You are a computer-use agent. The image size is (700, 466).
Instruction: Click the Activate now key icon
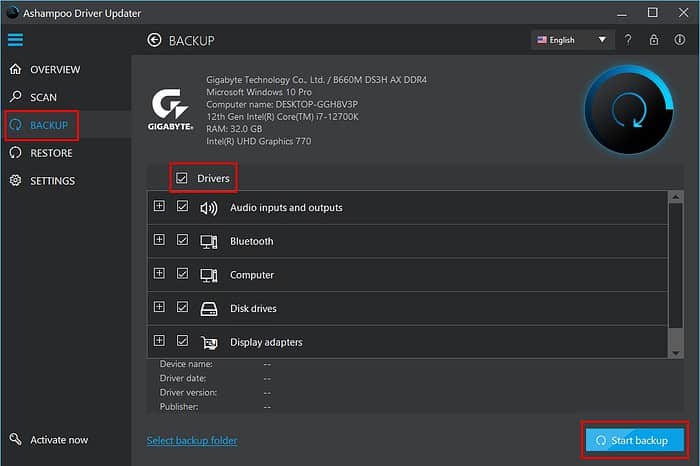[16, 439]
